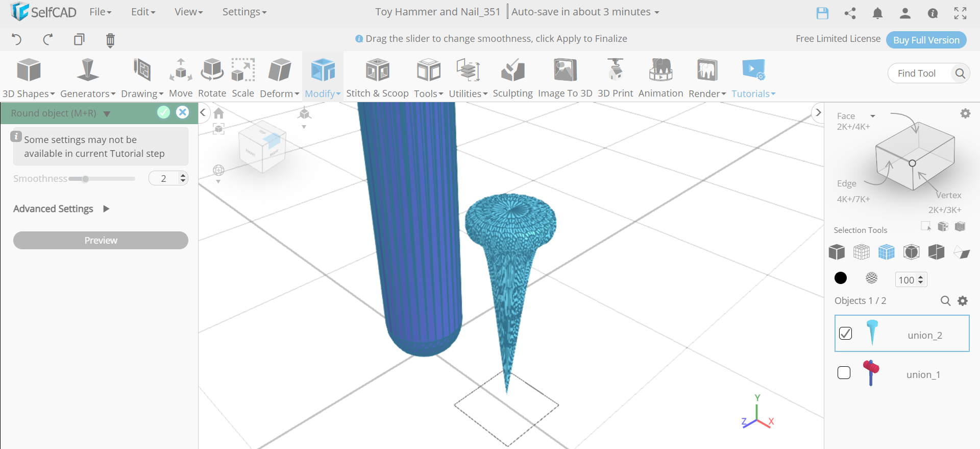Image resolution: width=980 pixels, height=449 pixels.
Task: Click the Smoothness slider handle
Action: [85, 179]
